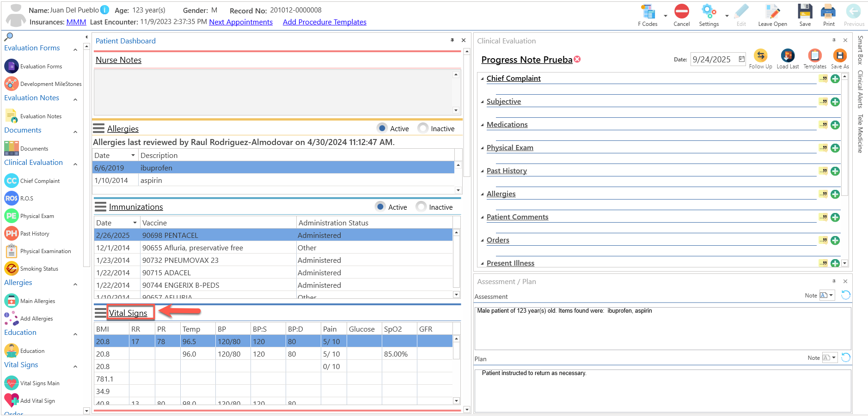
Task: Save the record with Save icon
Action: (x=805, y=12)
